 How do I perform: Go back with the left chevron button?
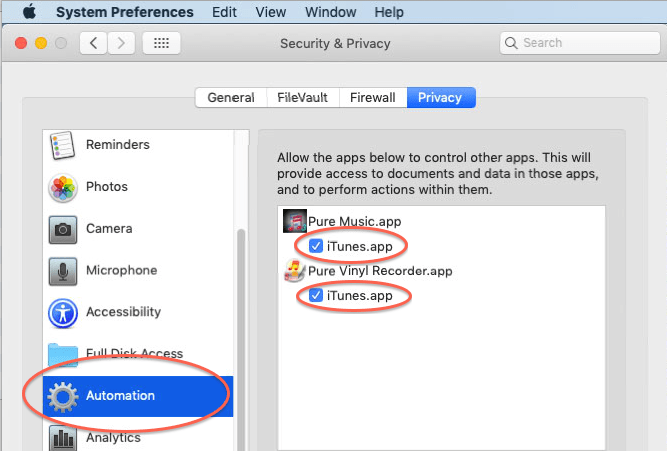94,43
